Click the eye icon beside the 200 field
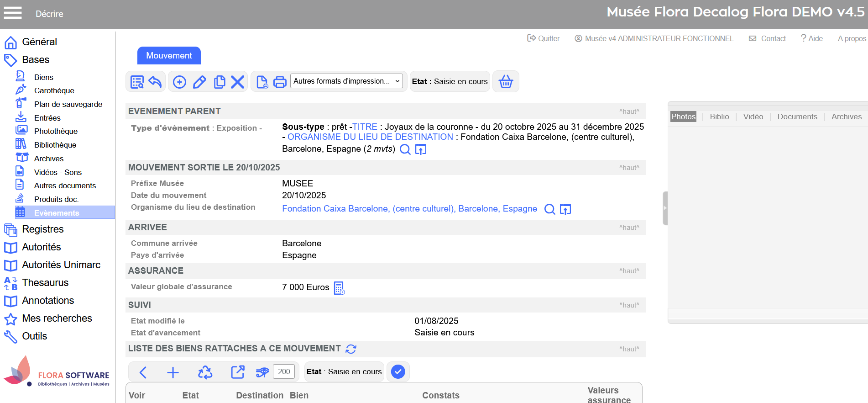 pyautogui.click(x=262, y=372)
